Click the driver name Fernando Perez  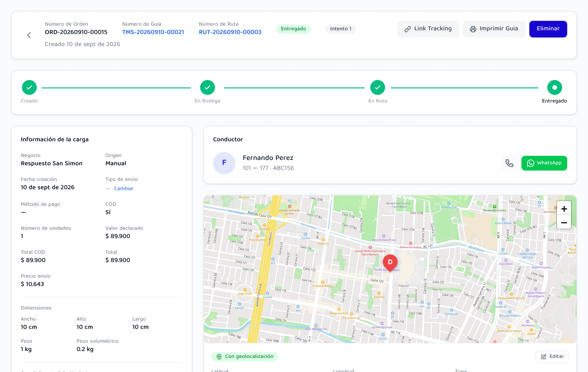(268, 158)
